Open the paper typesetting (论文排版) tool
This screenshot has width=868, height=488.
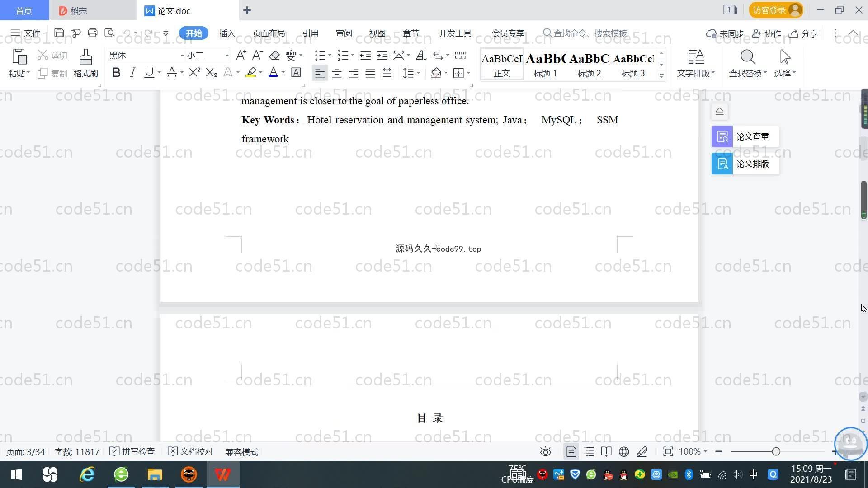(745, 164)
